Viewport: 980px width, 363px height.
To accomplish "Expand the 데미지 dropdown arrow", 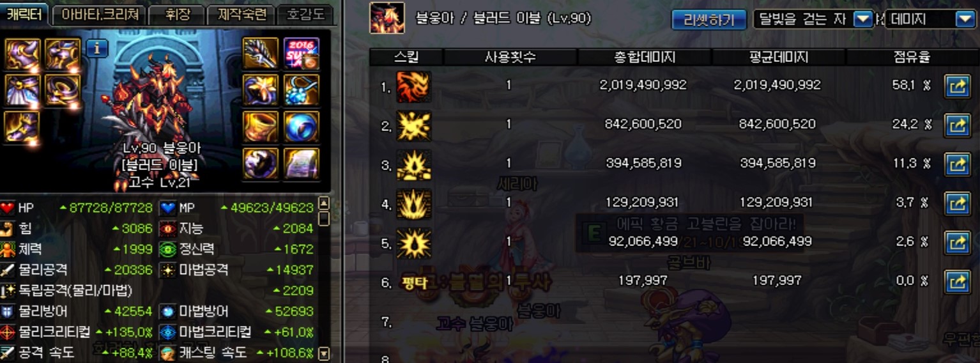I will (965, 20).
